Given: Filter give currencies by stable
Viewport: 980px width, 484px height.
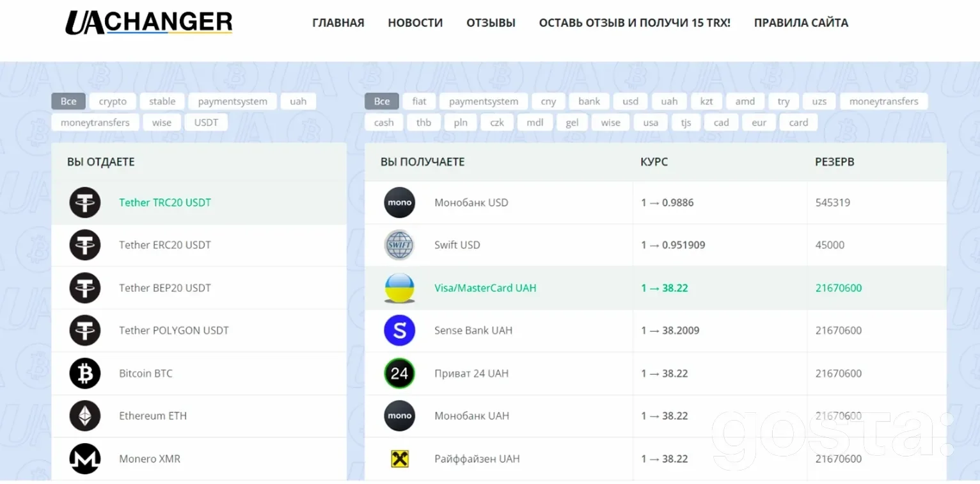Looking at the screenshot, I should 162,101.
